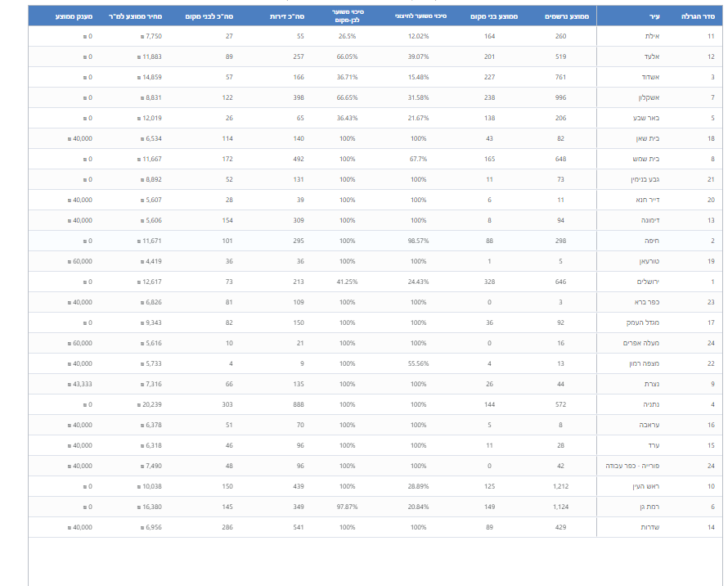Click the locals total 303
Image resolution: width=728 pixels, height=586 pixels.
tap(227, 404)
